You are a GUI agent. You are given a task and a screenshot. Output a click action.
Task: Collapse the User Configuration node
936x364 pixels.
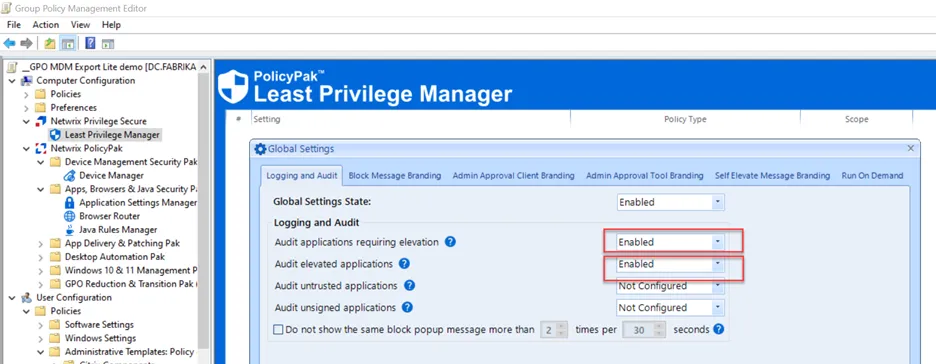(12, 298)
